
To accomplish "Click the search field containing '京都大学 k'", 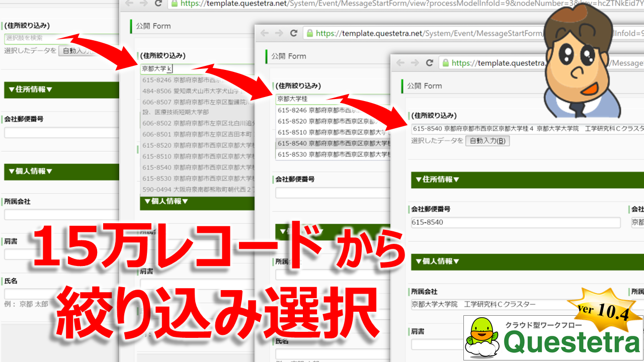I will 197,68.
